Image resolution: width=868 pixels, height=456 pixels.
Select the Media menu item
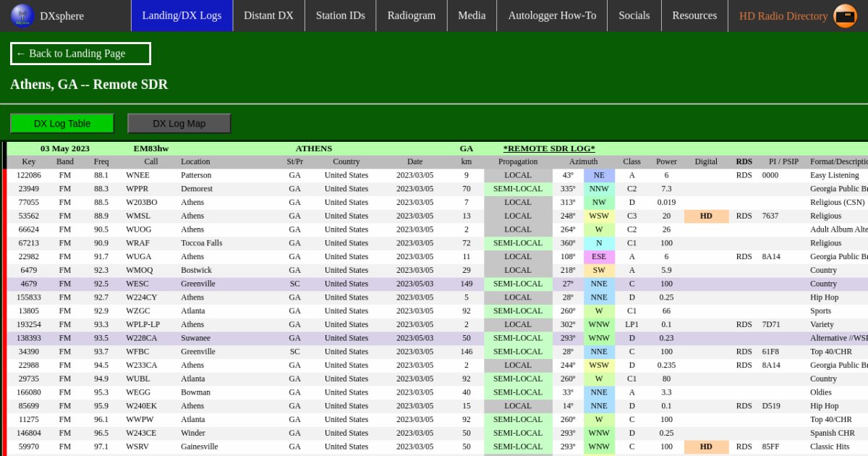click(472, 16)
